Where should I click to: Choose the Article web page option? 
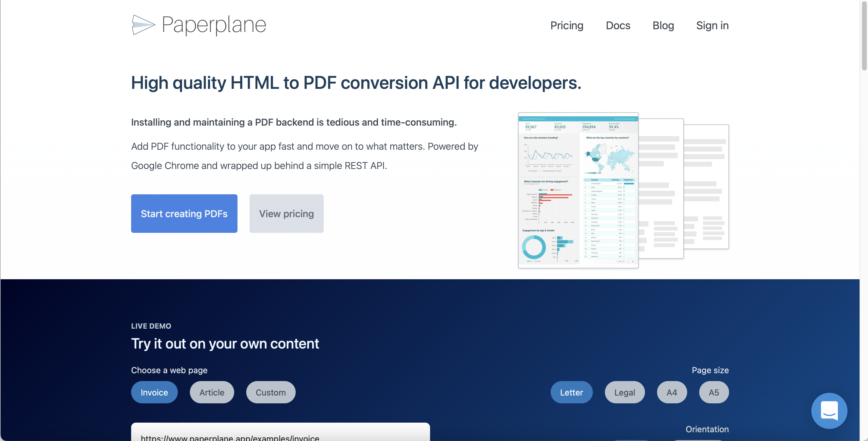[x=212, y=392]
